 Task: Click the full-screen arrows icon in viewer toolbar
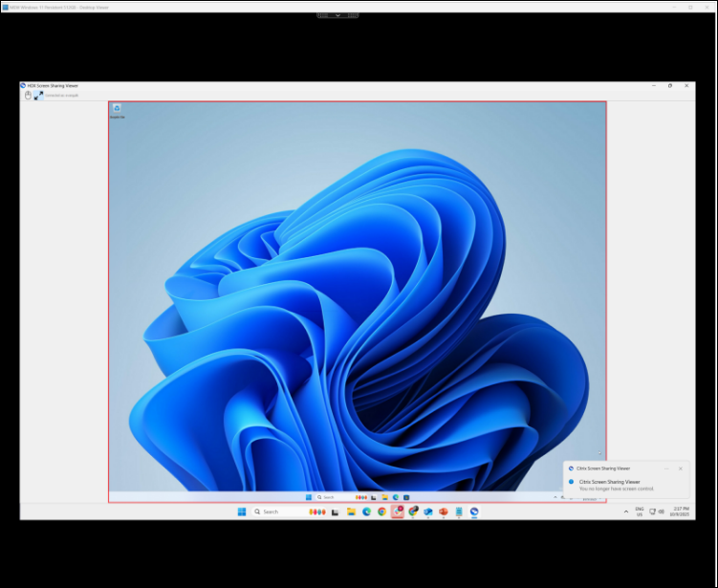[x=38, y=96]
